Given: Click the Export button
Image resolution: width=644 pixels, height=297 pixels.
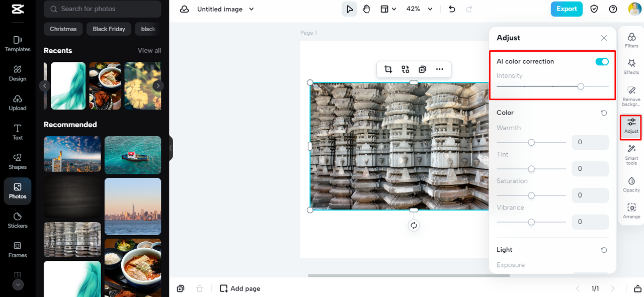Looking at the screenshot, I should (567, 9).
